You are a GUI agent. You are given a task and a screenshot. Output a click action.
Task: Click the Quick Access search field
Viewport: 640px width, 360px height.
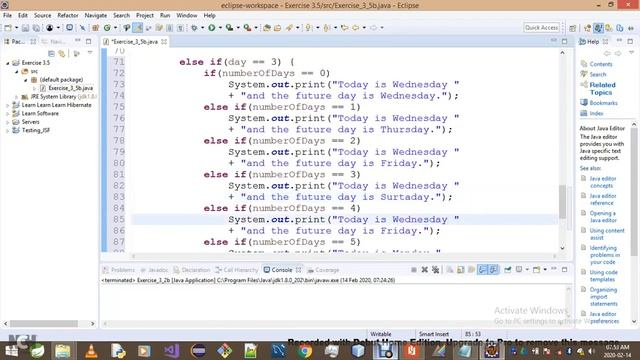(541, 27)
